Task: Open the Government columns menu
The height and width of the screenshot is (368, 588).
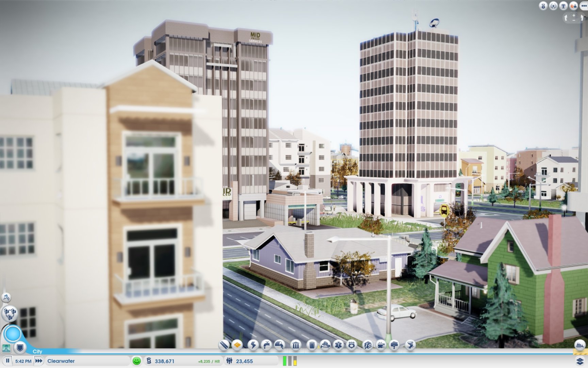Action: pyautogui.click(x=296, y=345)
